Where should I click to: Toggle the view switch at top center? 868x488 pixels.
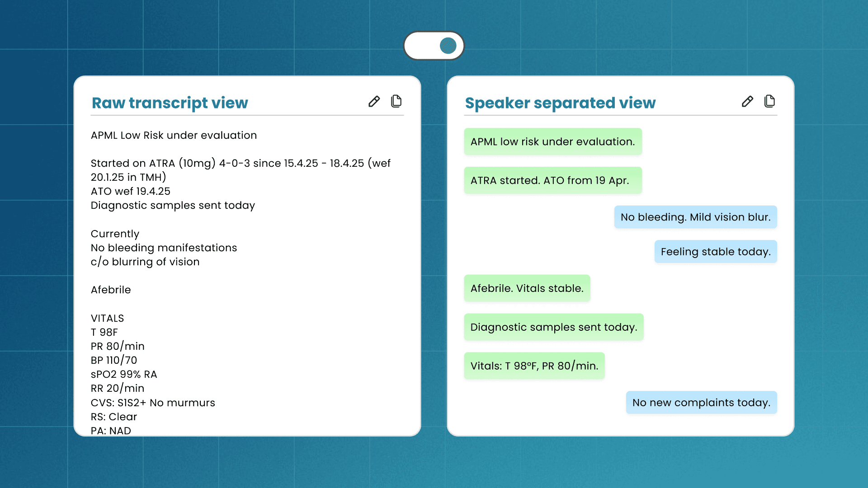[434, 46]
